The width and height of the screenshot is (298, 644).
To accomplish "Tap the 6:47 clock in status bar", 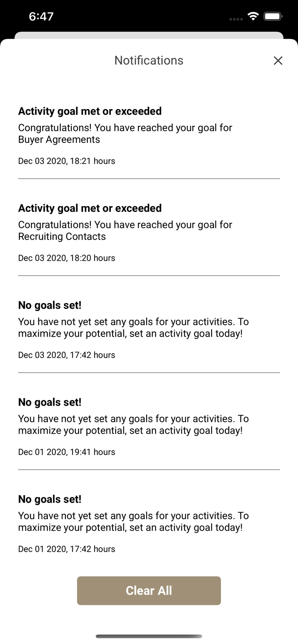I will pyautogui.click(x=41, y=17).
